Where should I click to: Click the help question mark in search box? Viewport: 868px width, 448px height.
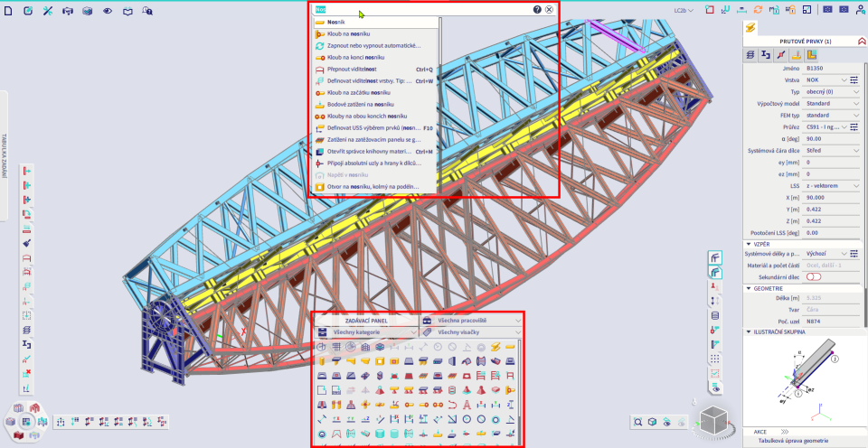point(537,9)
